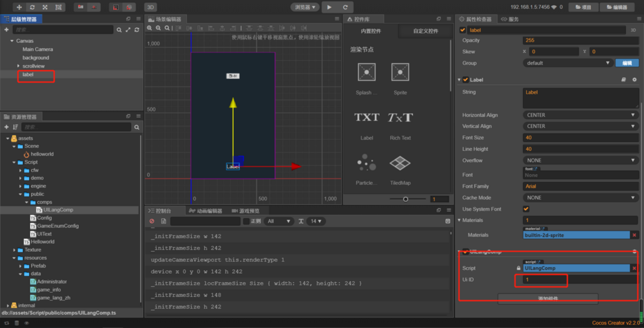Screen dimensions: 644x328
Task: Adjust the widget library zoom slider
Action: 406,199
